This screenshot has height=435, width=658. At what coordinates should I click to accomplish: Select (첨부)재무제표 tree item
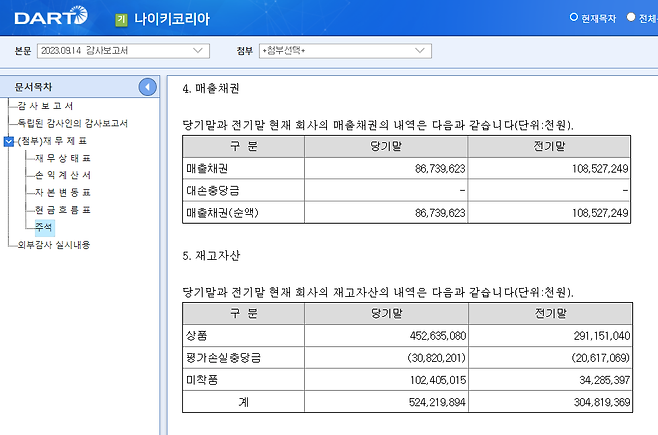(x=52, y=141)
